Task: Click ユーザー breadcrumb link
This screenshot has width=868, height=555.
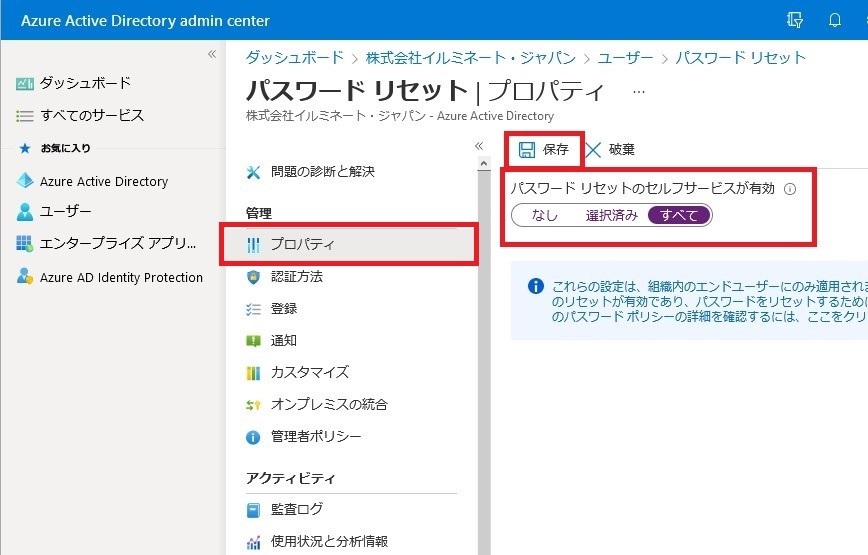Action: click(x=625, y=58)
